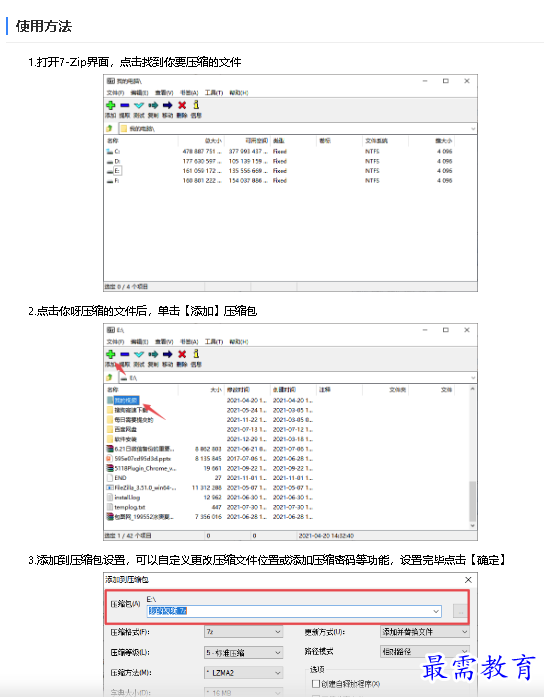Select the 软件安装 folder icon
Screen dimensions: 544x699
click(x=110, y=439)
